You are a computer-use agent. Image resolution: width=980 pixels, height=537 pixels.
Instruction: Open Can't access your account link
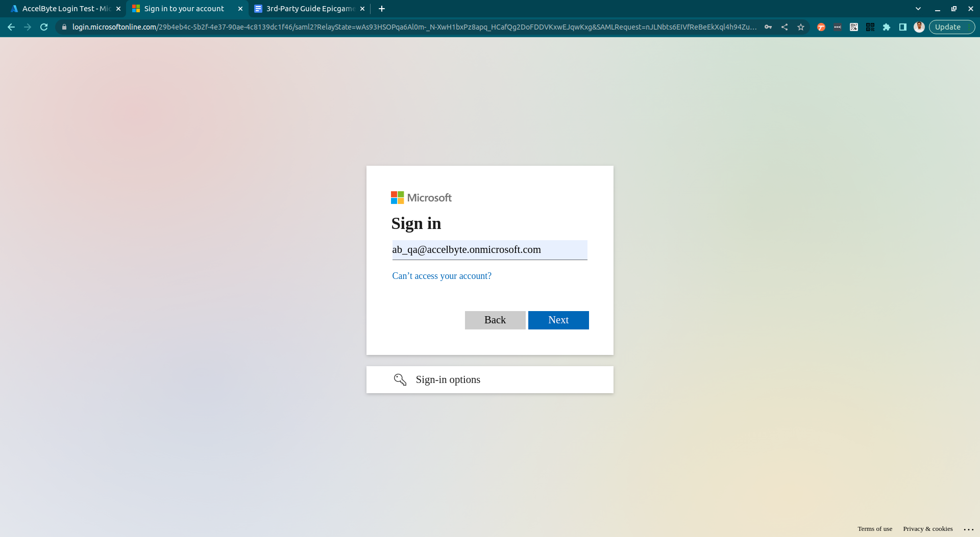(x=442, y=276)
